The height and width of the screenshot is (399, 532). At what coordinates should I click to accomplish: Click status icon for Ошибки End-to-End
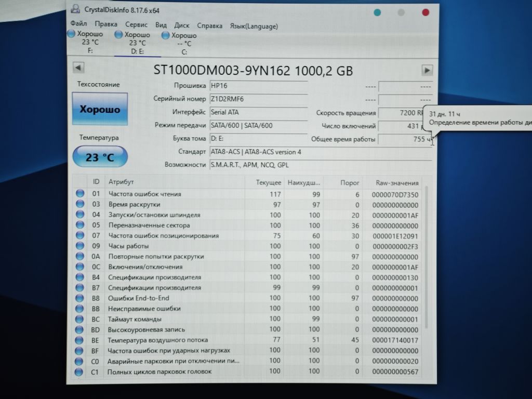(x=79, y=298)
